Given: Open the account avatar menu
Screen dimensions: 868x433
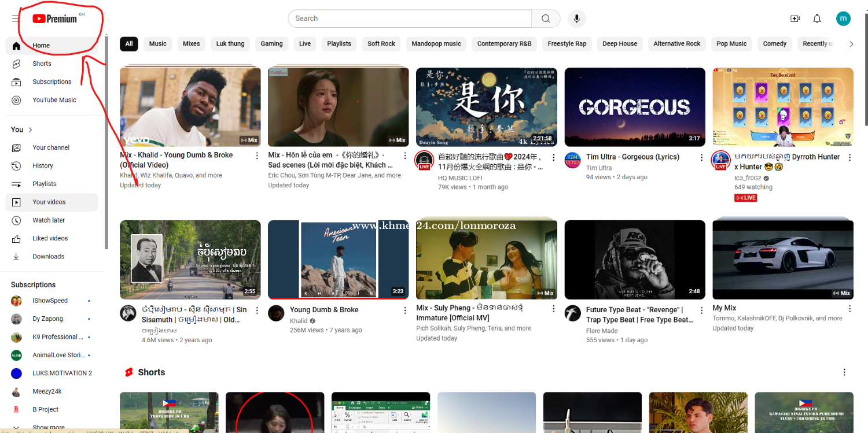Looking at the screenshot, I should click(x=843, y=18).
